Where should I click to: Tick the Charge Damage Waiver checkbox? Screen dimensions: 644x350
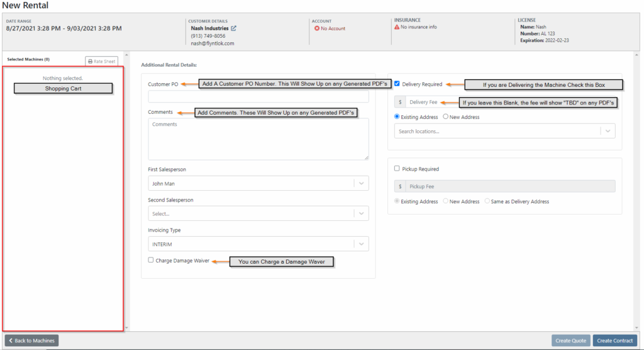point(151,260)
